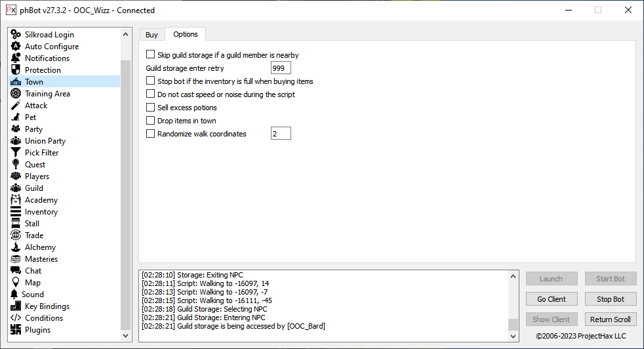Click the Guild storage enter retry field

pos(281,68)
